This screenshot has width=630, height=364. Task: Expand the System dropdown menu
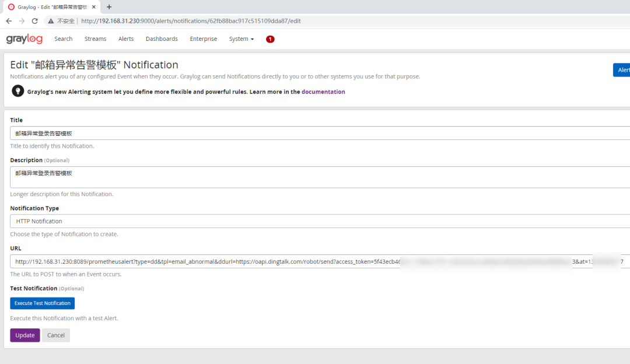coord(241,38)
